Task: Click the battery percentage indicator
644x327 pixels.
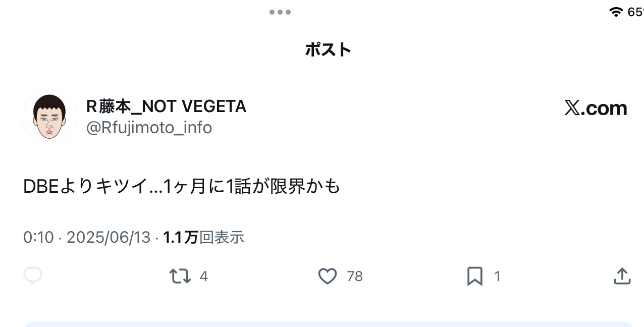Action: tap(635, 12)
